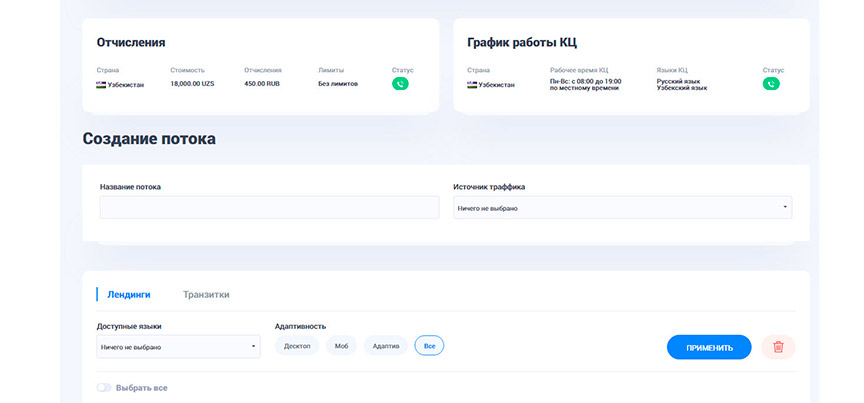
Task: Click the Uzbekistan flag in Отчисления card
Action: [x=101, y=85]
